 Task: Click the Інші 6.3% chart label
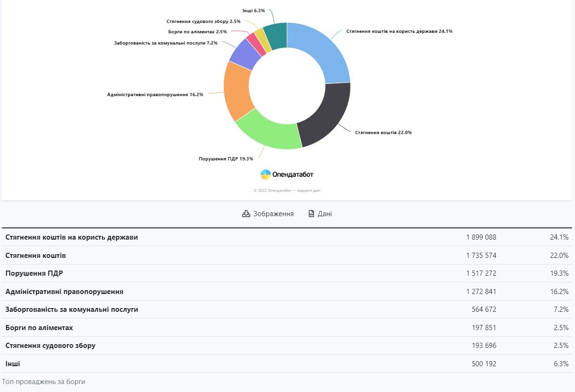click(x=253, y=10)
